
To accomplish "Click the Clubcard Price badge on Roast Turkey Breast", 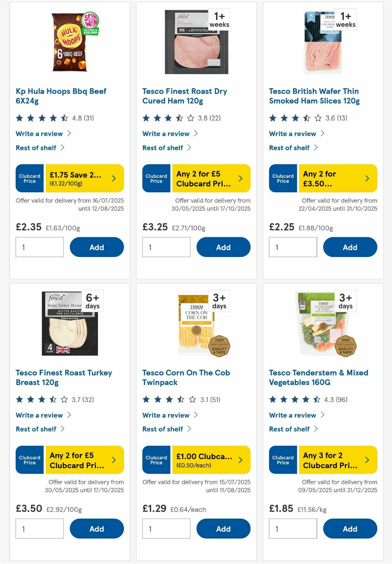I will pyautogui.click(x=29, y=460).
